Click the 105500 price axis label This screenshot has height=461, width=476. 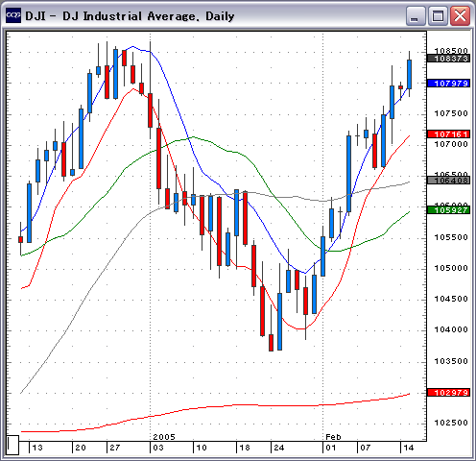451,237
